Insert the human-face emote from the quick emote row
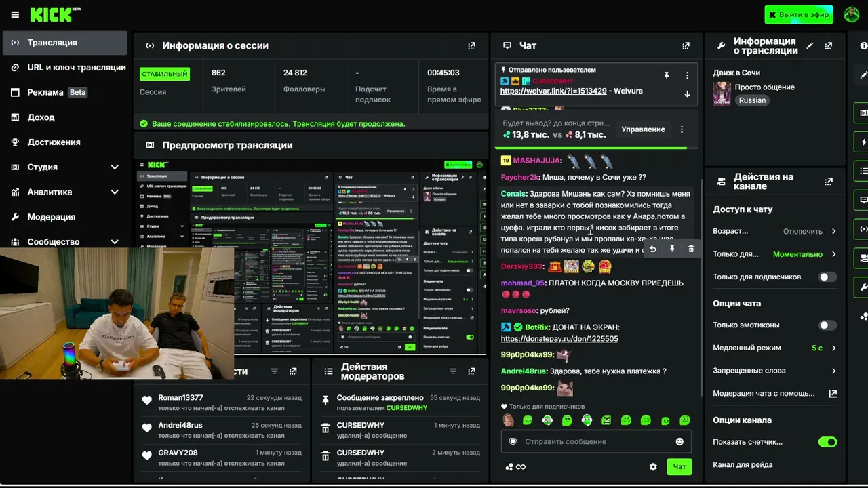This screenshot has height=488, width=868. coord(508,420)
